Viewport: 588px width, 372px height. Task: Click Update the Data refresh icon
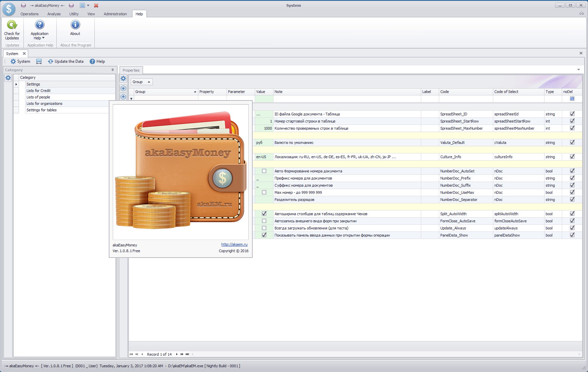pyautogui.click(x=51, y=61)
